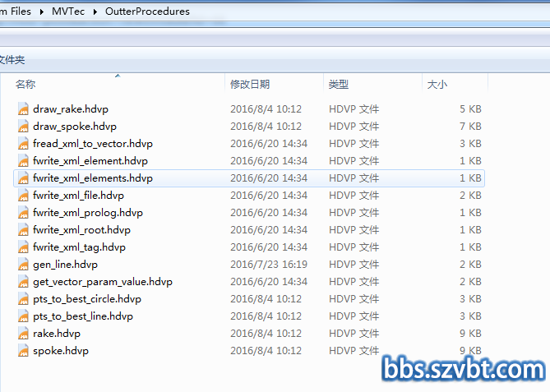Viewport: 550px width, 392px height.
Task: Click the HDVP 文件 type of pts_to_best_circle.hdvp
Action: click(x=354, y=299)
